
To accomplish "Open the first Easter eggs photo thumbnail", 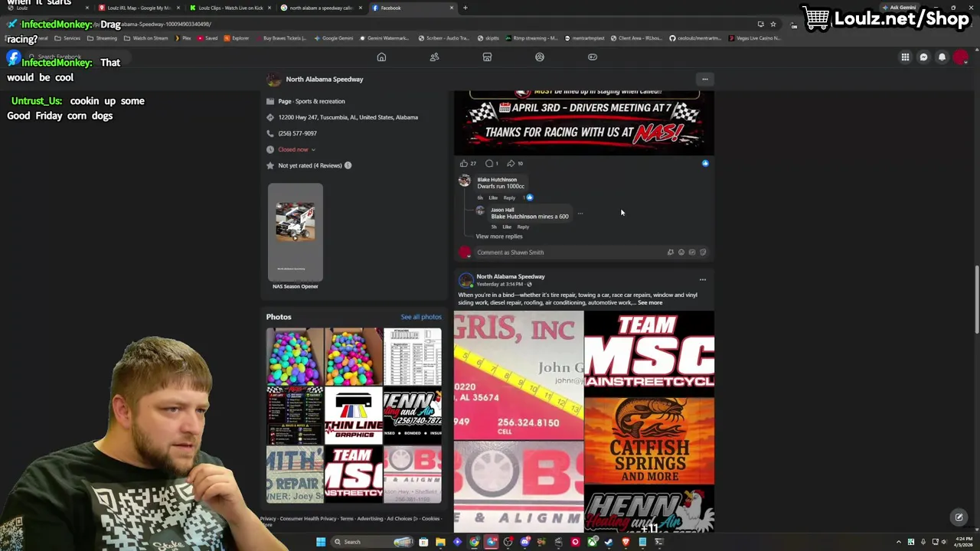I will click(295, 357).
